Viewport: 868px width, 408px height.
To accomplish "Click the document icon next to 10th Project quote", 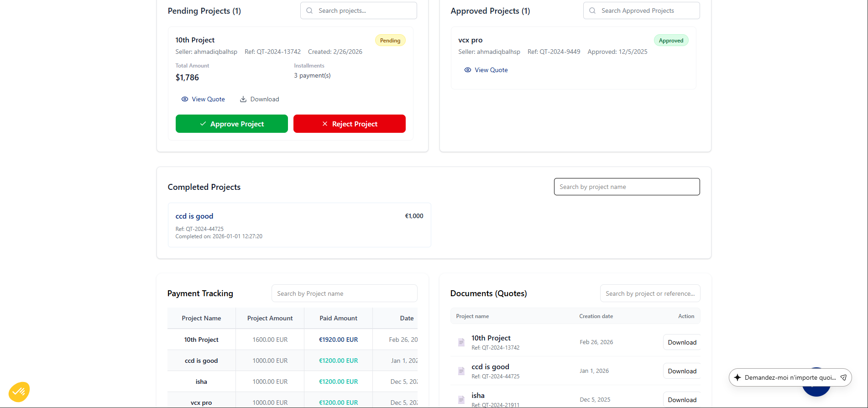I will pos(461,342).
